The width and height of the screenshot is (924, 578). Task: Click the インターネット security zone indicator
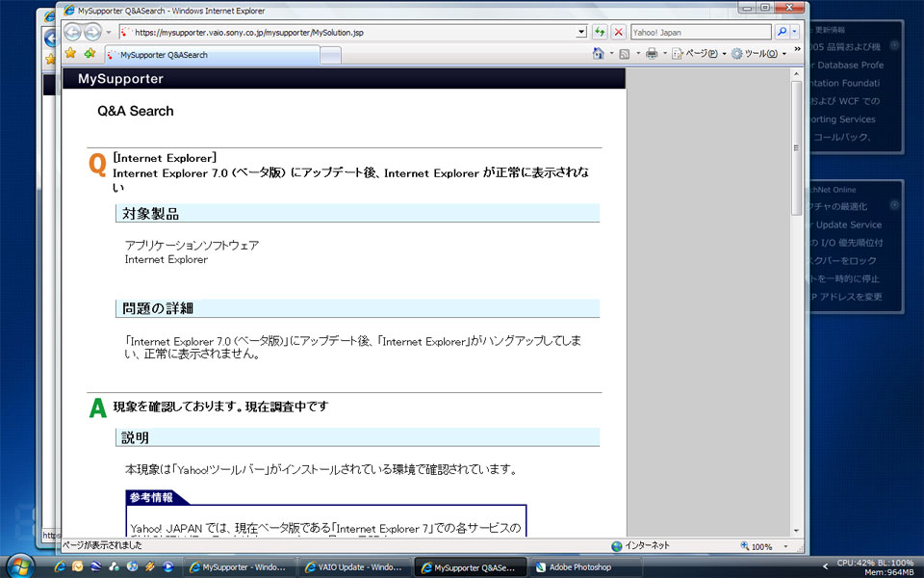tap(641, 546)
